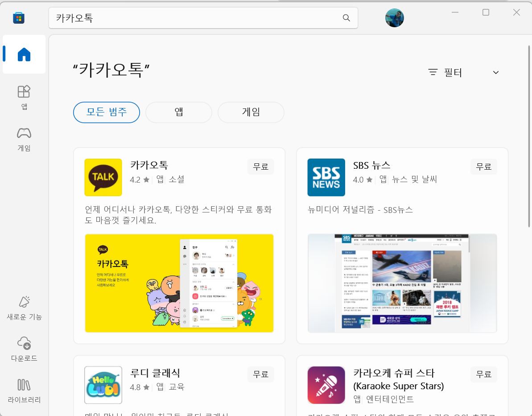
Task: Open the SBS 뉴스 app title
Action: 372,166
